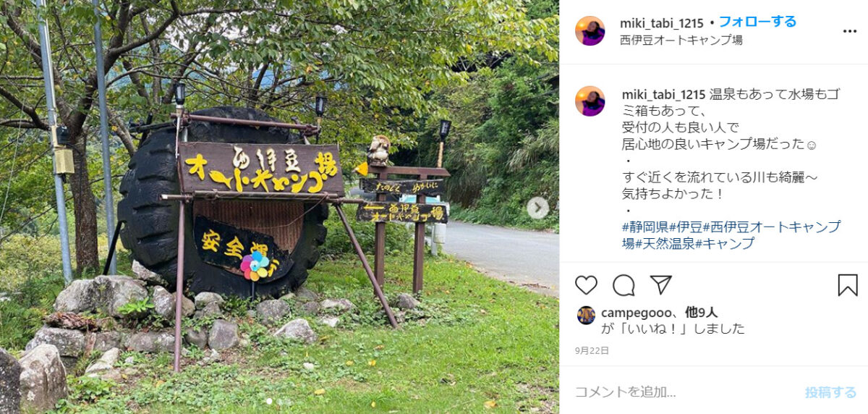Image resolution: width=868 pixels, height=414 pixels.
Task: Submit the comment with 投稿する
Action: (831, 392)
